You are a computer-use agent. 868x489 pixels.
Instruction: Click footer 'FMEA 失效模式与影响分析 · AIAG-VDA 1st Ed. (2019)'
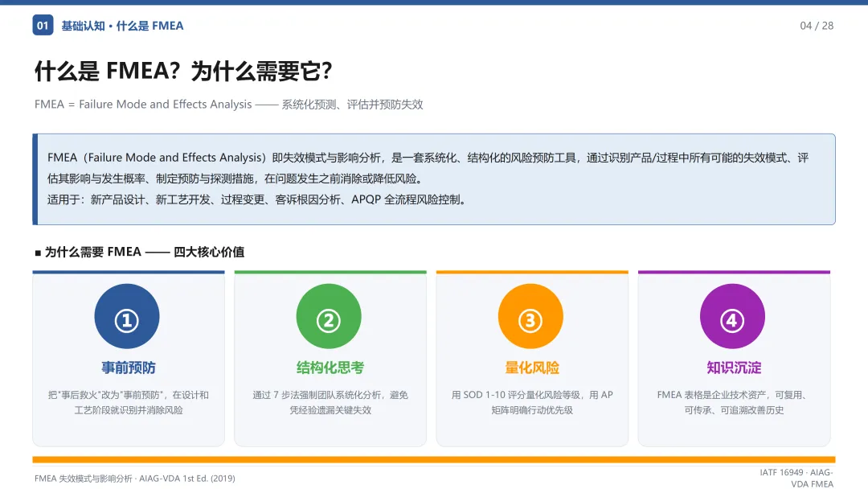coord(134,479)
